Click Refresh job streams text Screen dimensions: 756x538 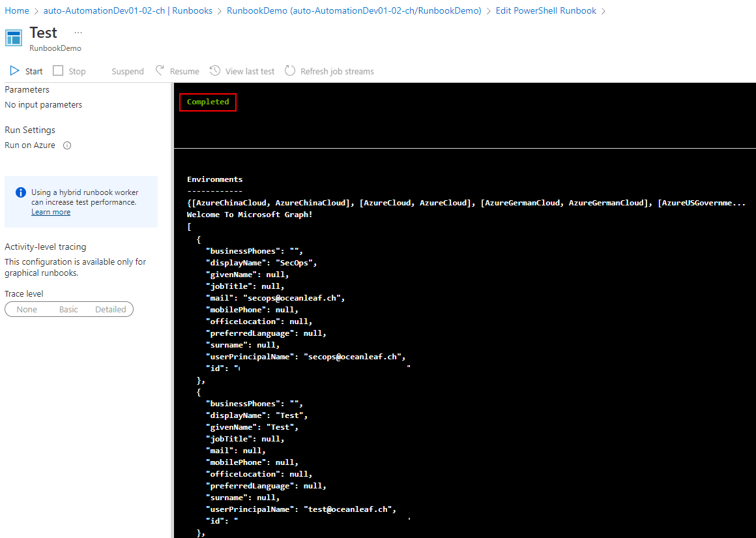[337, 72]
